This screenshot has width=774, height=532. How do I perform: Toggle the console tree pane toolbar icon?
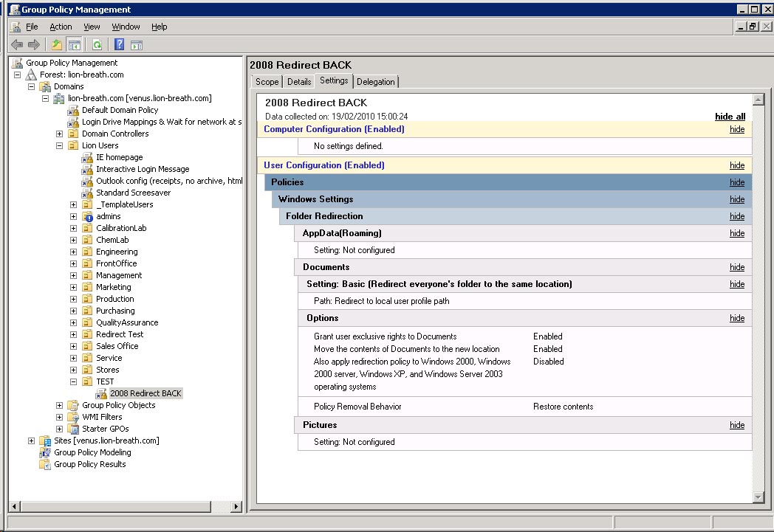[x=74, y=45]
